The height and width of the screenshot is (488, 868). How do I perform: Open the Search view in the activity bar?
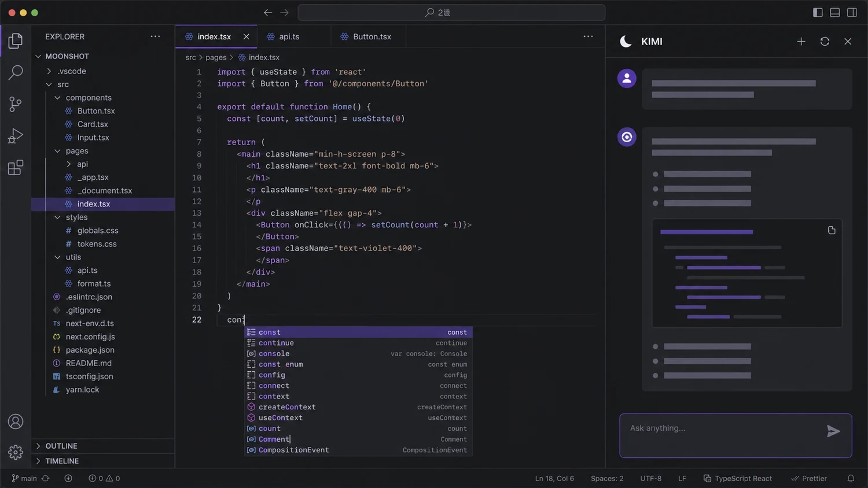coord(16,72)
